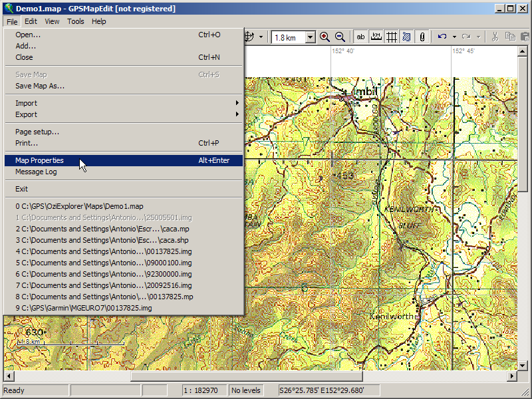The width and height of the screenshot is (532, 399).
Task: Toggle the km scale ruler display
Action: pos(376,37)
